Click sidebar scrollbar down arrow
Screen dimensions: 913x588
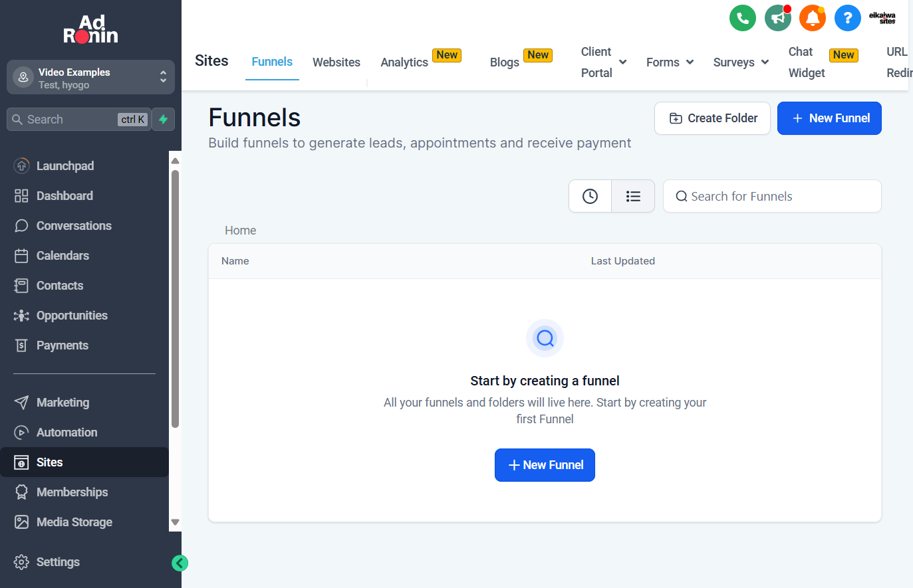click(176, 522)
